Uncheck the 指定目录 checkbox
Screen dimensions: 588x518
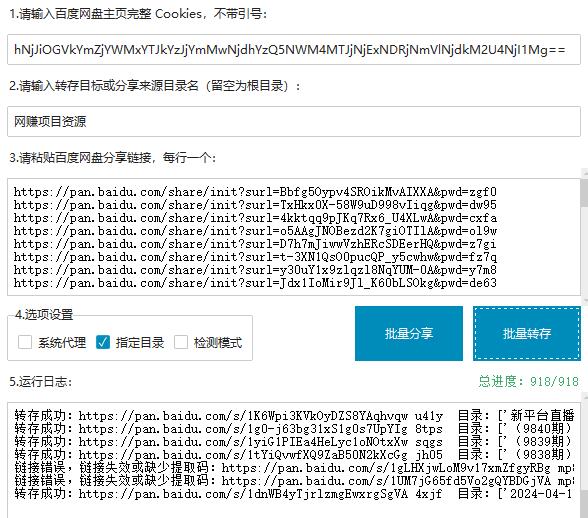point(103,342)
